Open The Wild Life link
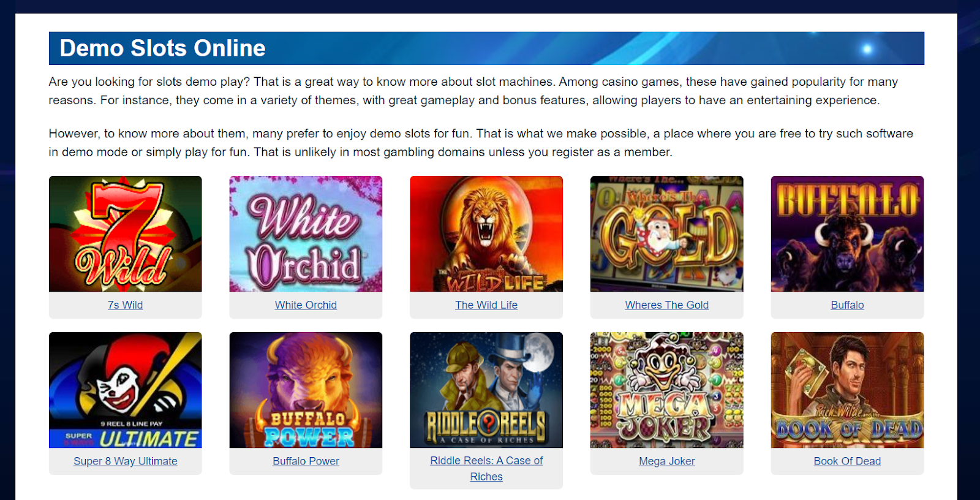Image resolution: width=980 pixels, height=500 pixels. coord(486,305)
